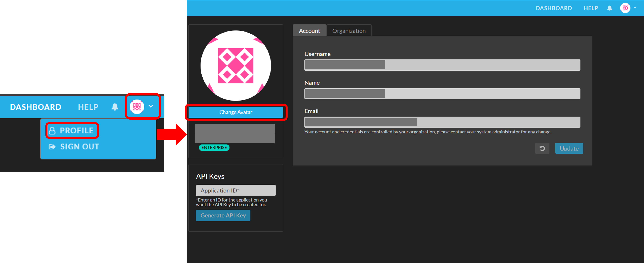Click the organization-controlled credentials notice text
Image resolution: width=644 pixels, height=263 pixels.
point(428,132)
